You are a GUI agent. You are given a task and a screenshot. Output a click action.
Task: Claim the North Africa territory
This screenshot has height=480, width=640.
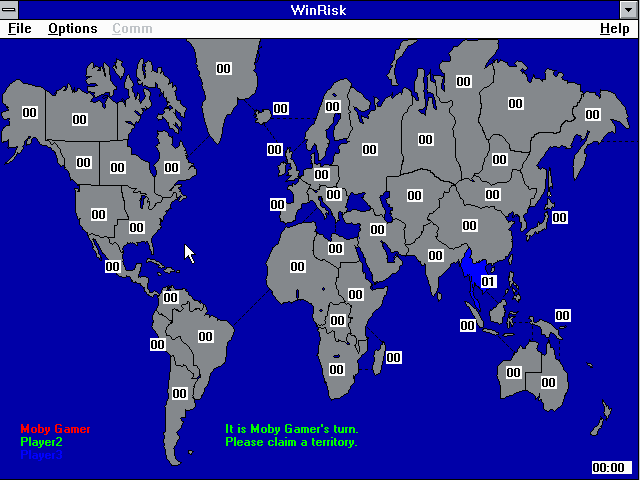298,267
